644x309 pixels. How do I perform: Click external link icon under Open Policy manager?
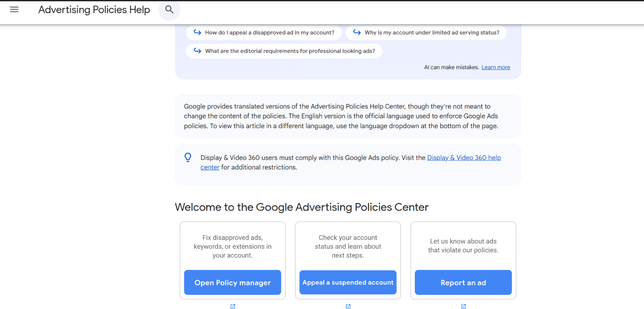point(233,306)
